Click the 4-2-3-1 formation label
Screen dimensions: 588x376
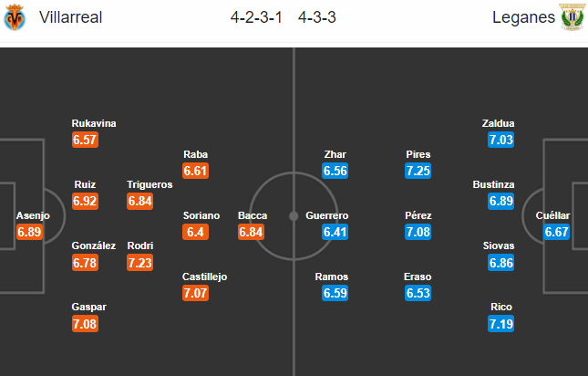pyautogui.click(x=258, y=17)
